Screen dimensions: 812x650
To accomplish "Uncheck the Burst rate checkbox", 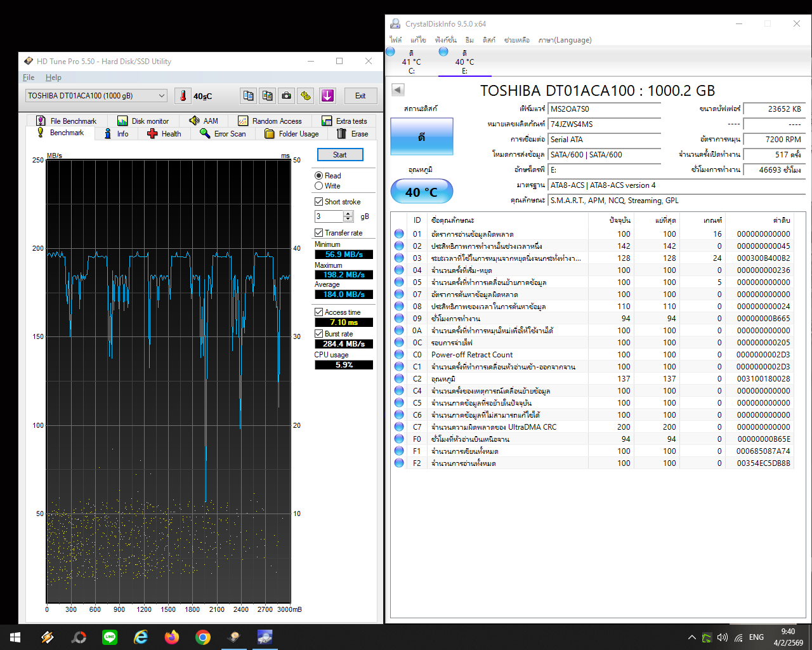I will click(x=319, y=334).
